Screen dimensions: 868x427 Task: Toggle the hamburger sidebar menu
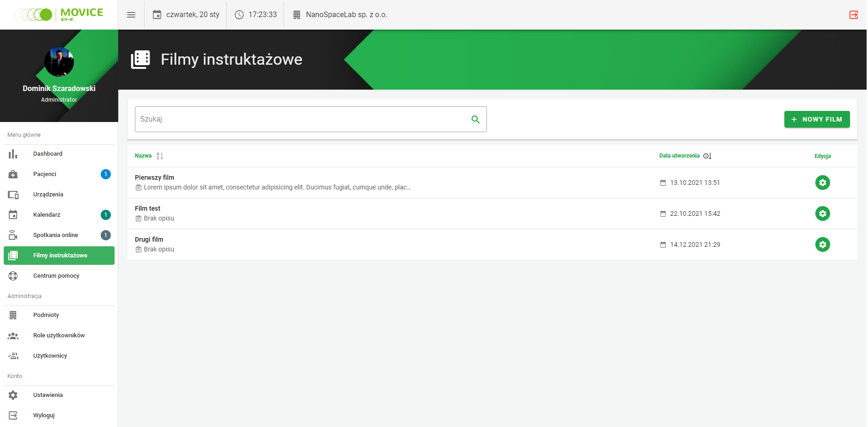click(x=131, y=15)
